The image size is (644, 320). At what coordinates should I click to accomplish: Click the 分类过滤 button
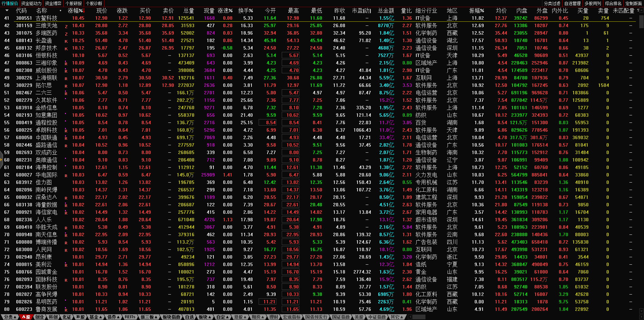(552, 3)
